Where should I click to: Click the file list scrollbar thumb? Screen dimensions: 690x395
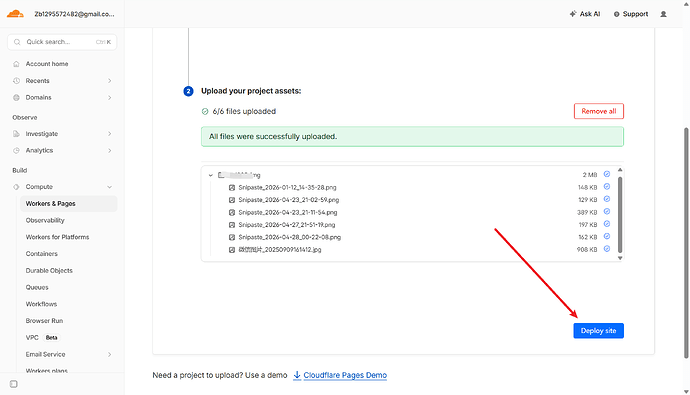(x=620, y=214)
